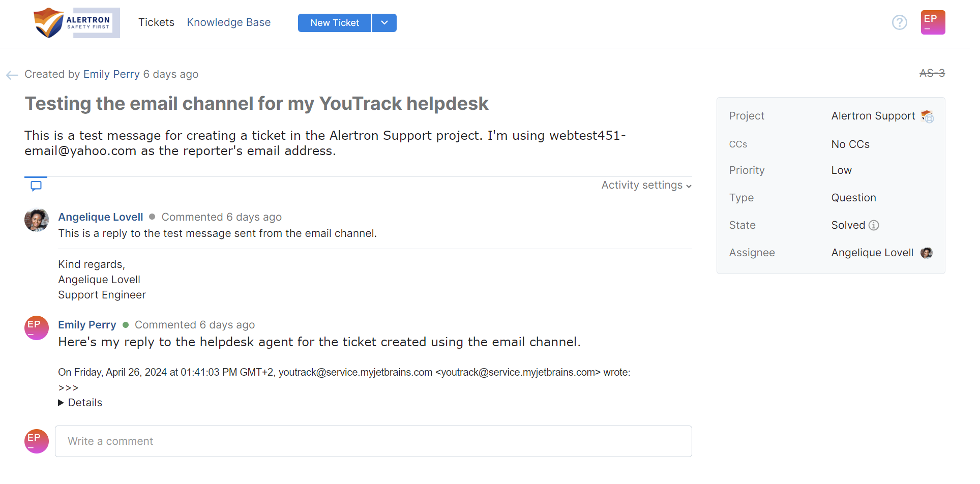Click the Alertron Support project icon

[x=928, y=116]
